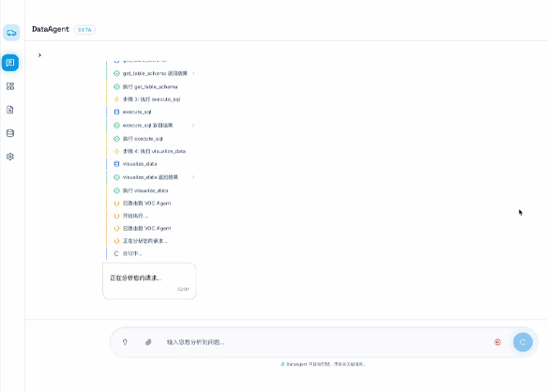Click orange spinner icon beside 开始执行
This screenshot has width=547, height=392.
pos(116,216)
